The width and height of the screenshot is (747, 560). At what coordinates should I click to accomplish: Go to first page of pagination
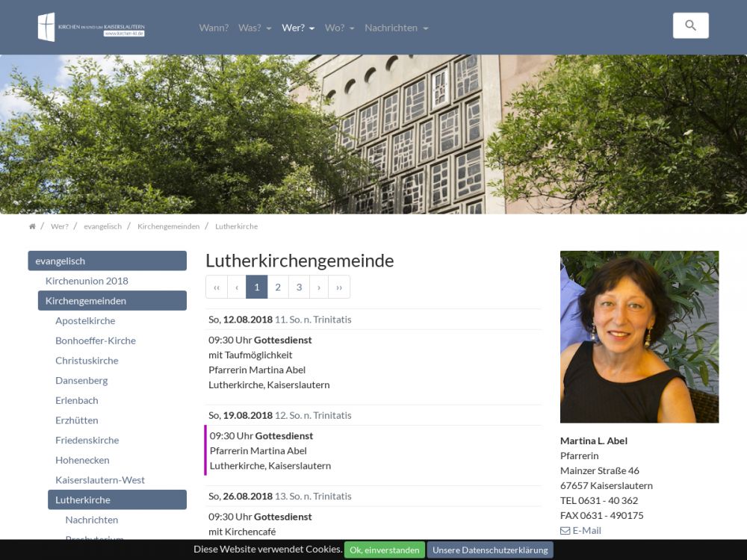(217, 287)
